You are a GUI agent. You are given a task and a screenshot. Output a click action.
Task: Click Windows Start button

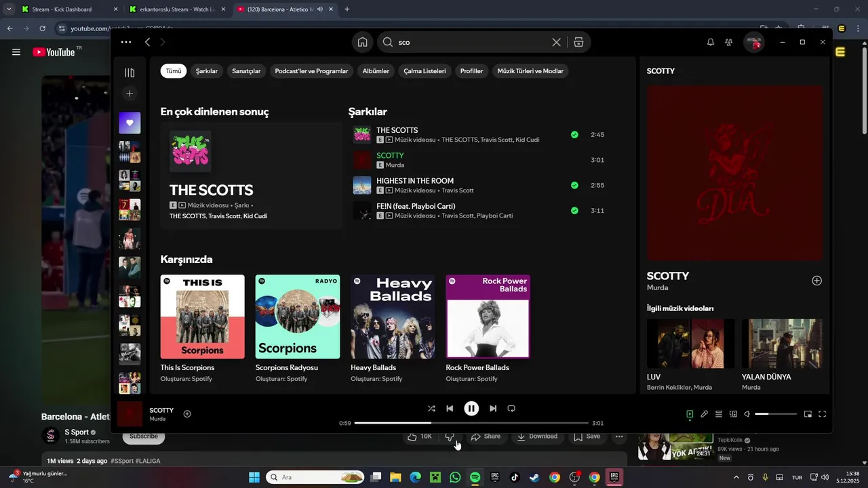tap(254, 477)
